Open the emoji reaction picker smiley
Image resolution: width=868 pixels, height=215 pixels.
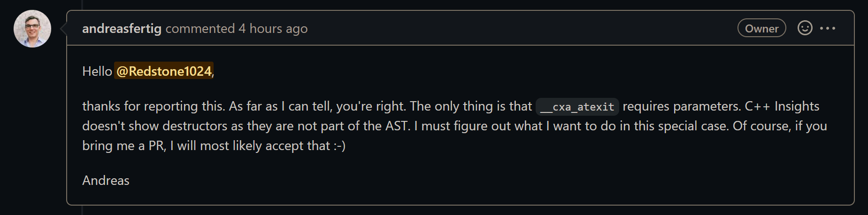click(805, 28)
